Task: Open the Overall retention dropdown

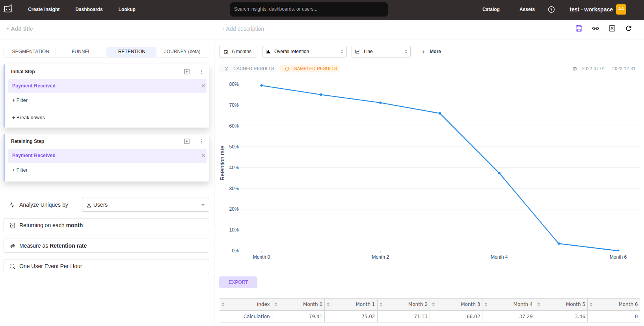Action: coord(304,52)
